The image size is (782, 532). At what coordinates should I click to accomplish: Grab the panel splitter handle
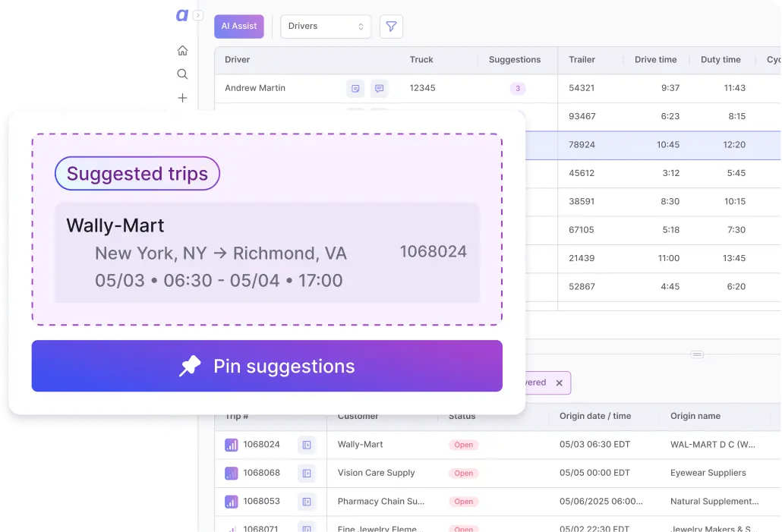[697, 354]
